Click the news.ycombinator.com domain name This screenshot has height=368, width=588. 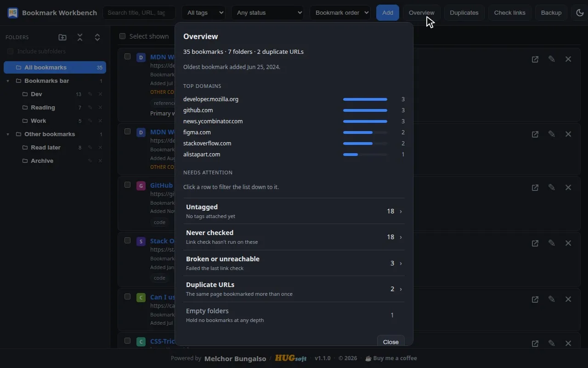point(213,121)
